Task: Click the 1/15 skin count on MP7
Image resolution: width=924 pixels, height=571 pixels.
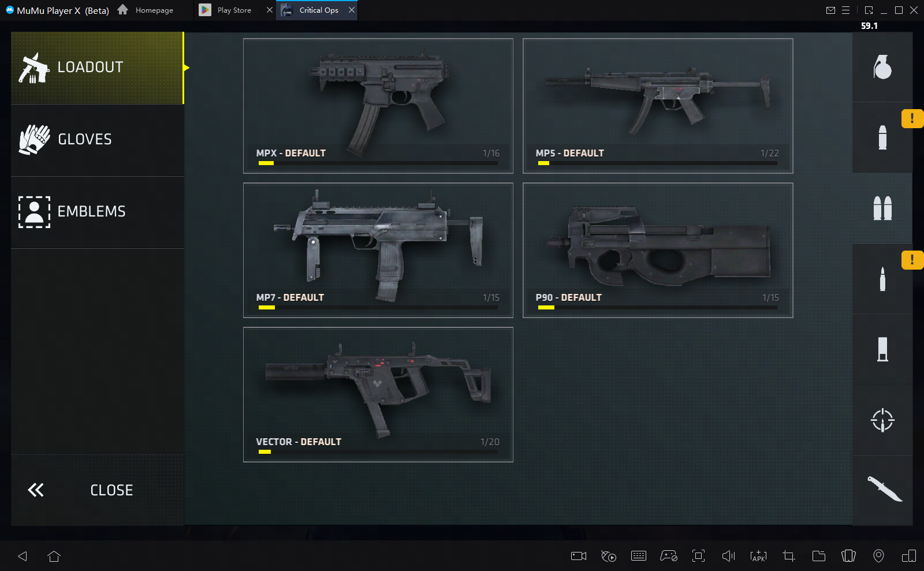Action: (491, 298)
